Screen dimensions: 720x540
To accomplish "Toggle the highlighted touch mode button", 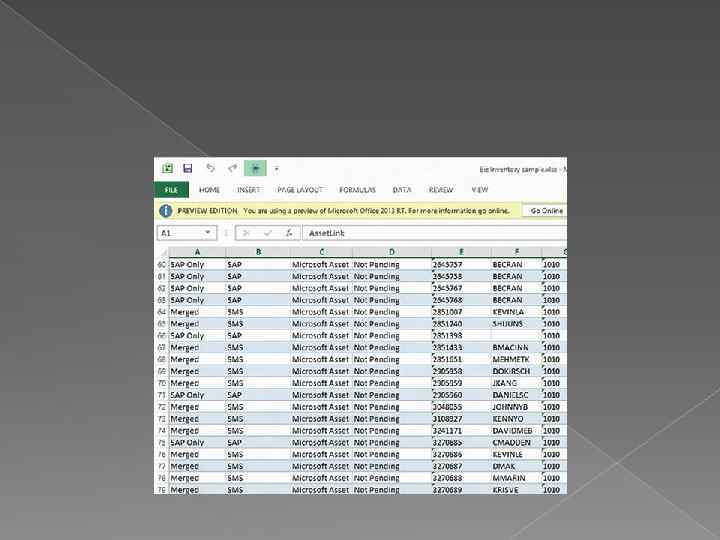I will 255,168.
